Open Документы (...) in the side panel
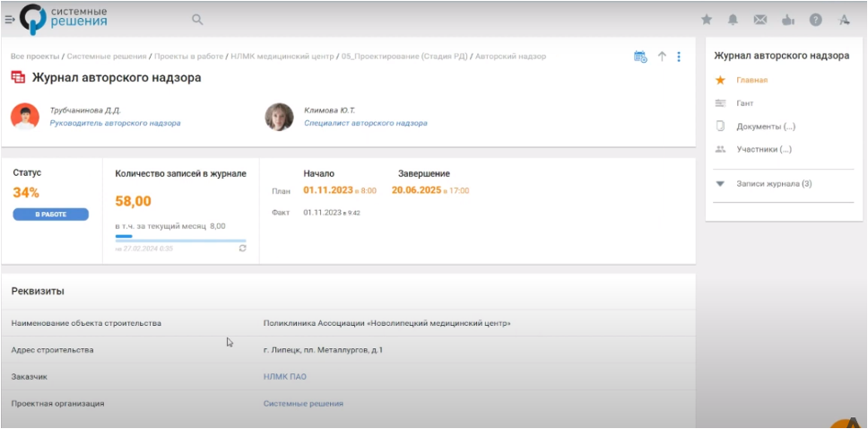 tap(766, 127)
